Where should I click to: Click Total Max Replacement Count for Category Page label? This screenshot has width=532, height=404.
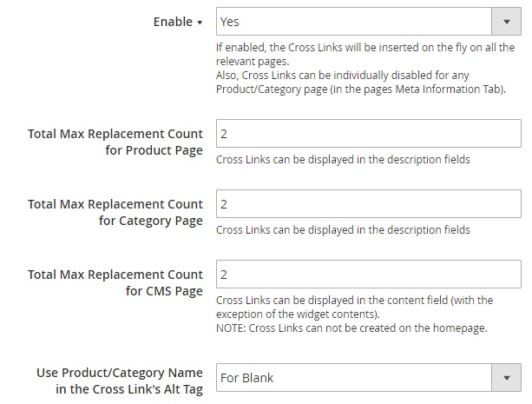[115, 212]
